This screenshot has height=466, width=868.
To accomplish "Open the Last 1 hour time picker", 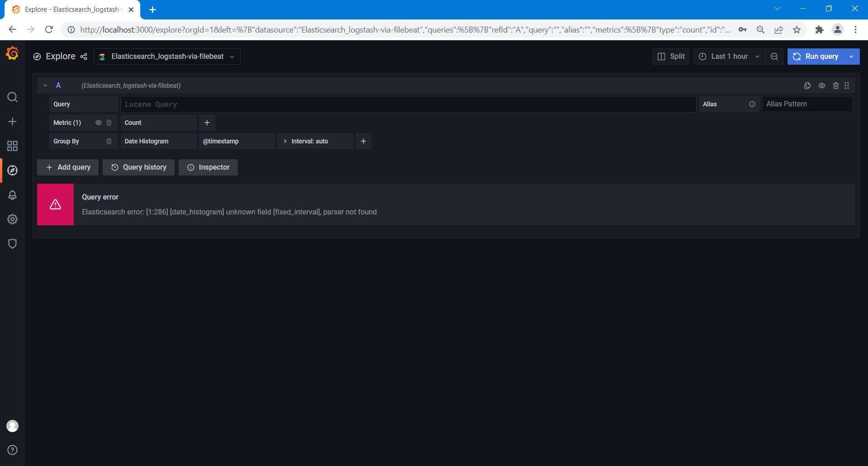I will (729, 57).
